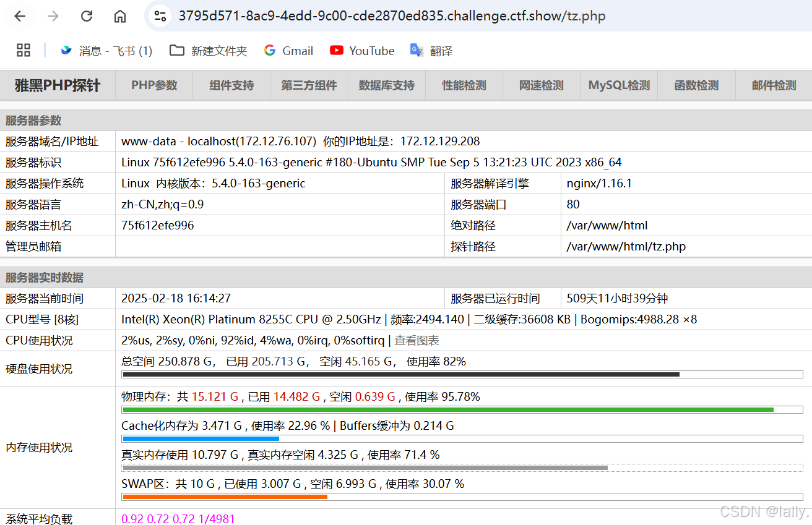
Task: Select the /var/www/html absolute path value
Action: click(607, 225)
